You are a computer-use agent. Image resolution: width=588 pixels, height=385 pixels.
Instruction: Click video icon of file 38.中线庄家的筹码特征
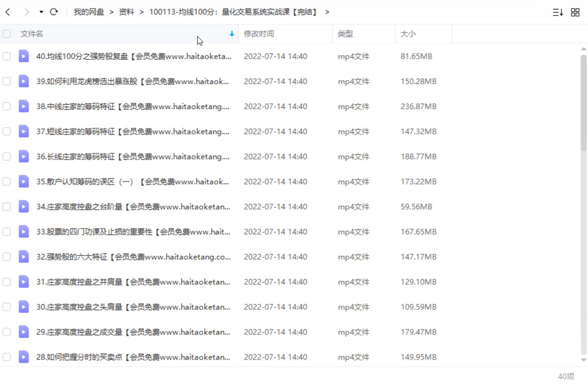coord(24,106)
